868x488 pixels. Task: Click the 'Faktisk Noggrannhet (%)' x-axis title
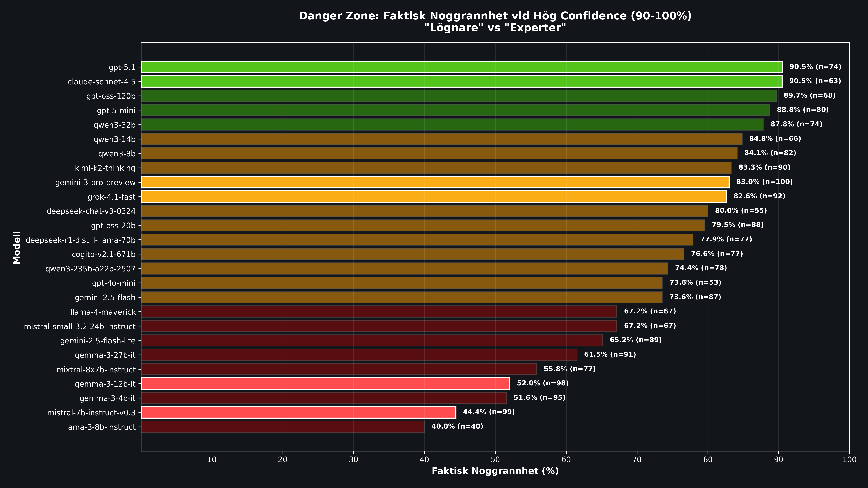point(495,471)
